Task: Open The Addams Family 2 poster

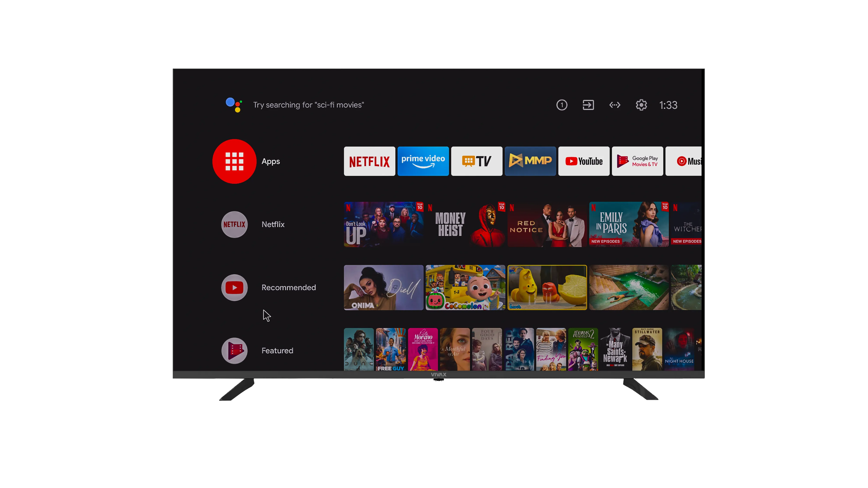Action: pos(583,349)
